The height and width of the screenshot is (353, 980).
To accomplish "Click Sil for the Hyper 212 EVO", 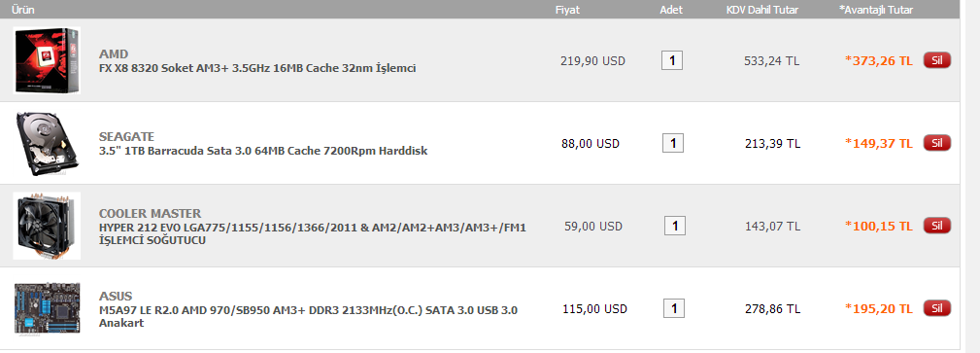I will [x=937, y=226].
